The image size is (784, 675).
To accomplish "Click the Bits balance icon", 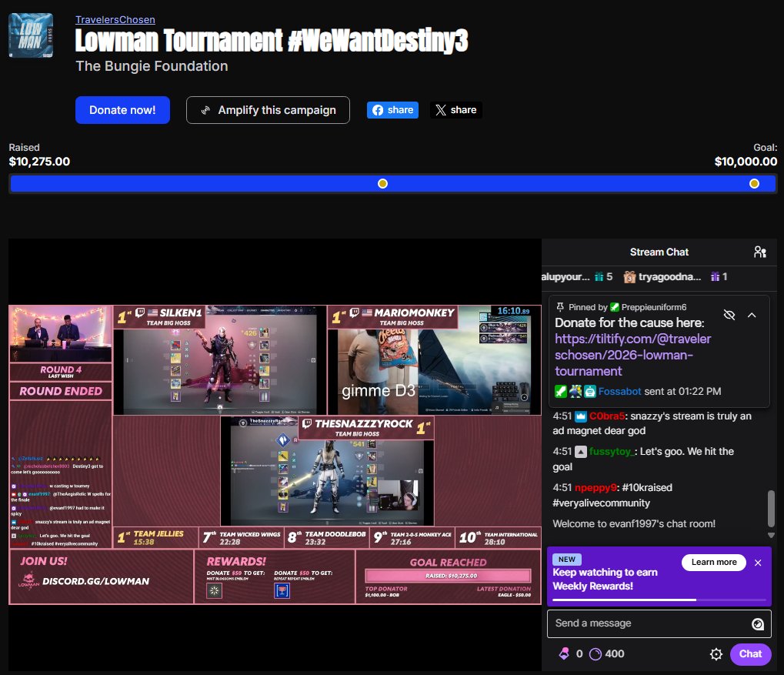I will [x=564, y=653].
